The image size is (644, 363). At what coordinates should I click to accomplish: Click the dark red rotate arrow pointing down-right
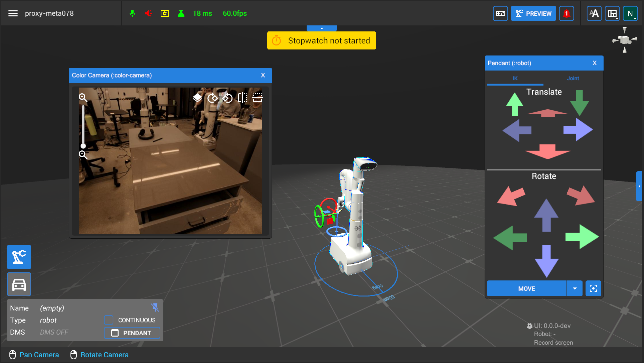581,195
